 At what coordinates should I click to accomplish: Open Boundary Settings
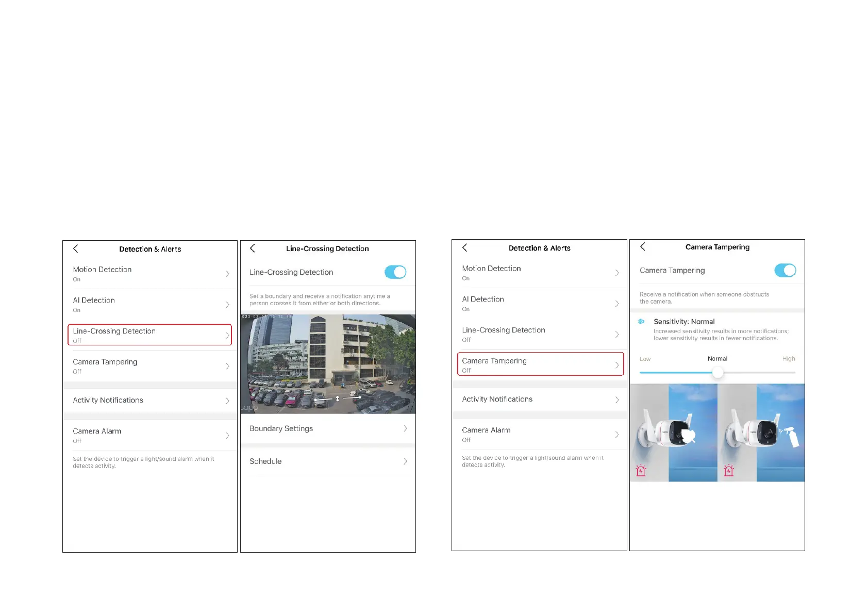point(328,428)
